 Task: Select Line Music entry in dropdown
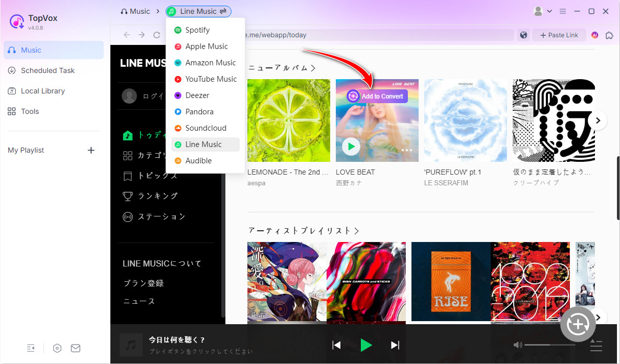205,144
